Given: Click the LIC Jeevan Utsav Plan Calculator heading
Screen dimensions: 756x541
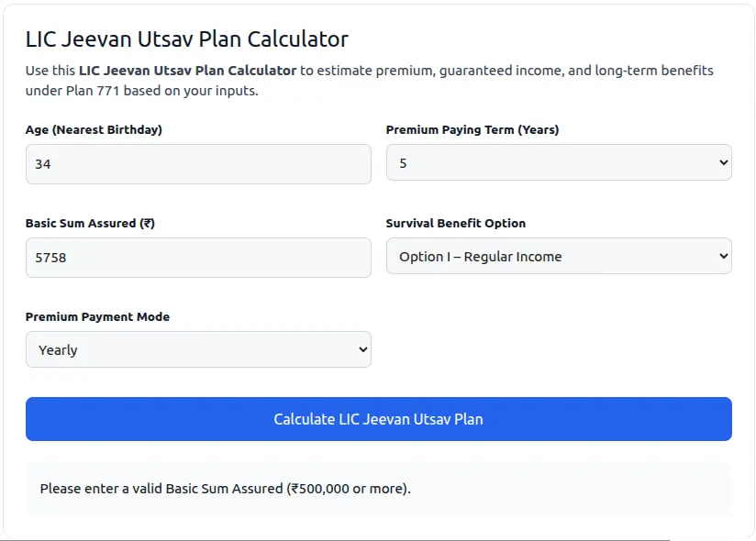Looking at the screenshot, I should tap(187, 39).
